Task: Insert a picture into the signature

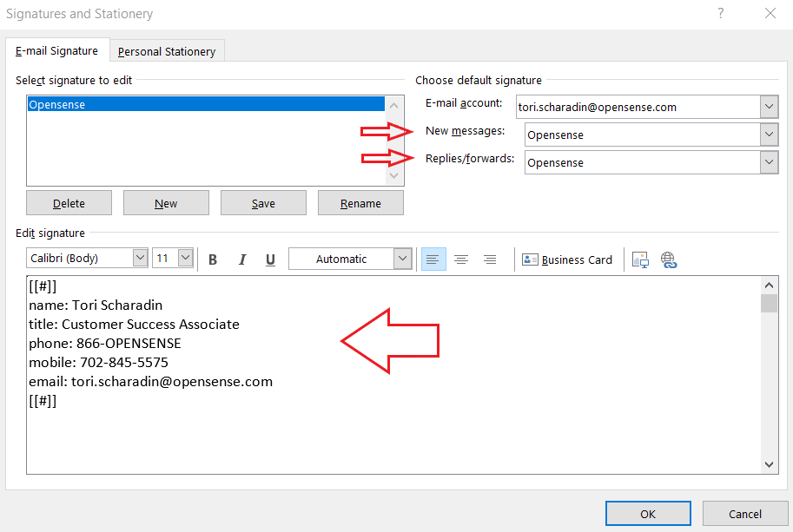Action: tap(640, 259)
